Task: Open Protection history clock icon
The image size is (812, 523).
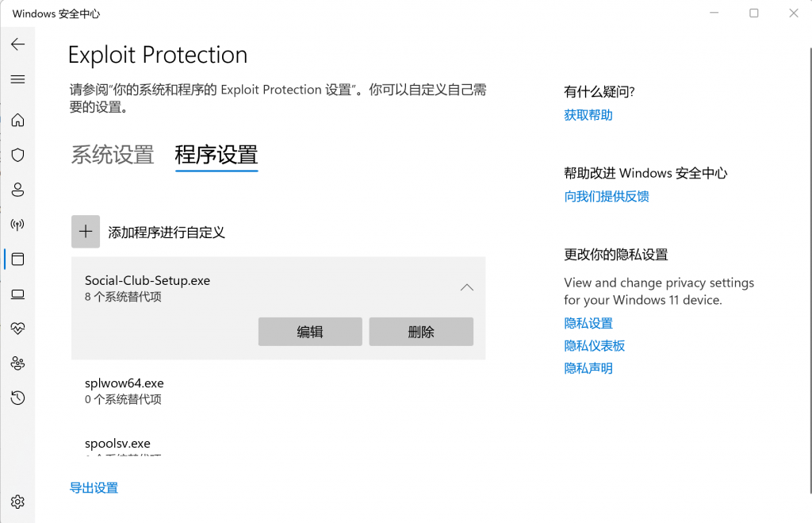Action: click(x=17, y=398)
